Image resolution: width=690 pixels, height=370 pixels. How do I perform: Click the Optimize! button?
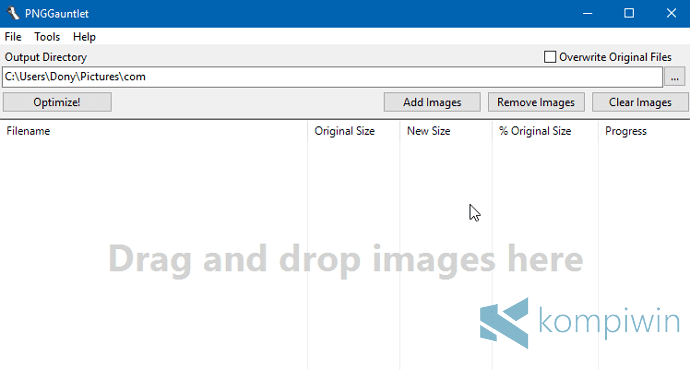[57, 102]
